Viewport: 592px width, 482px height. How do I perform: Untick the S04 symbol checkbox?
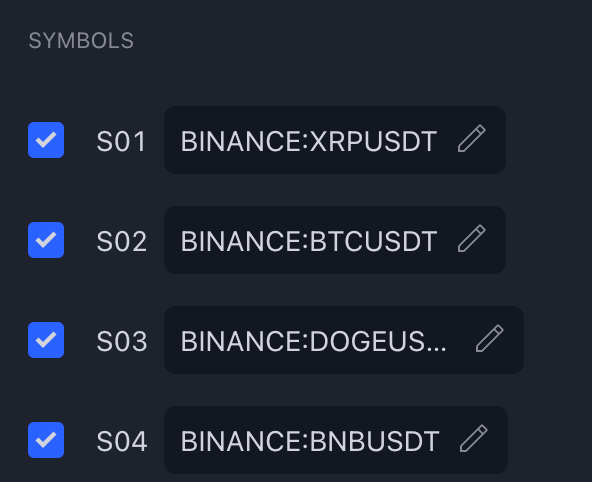[46, 440]
